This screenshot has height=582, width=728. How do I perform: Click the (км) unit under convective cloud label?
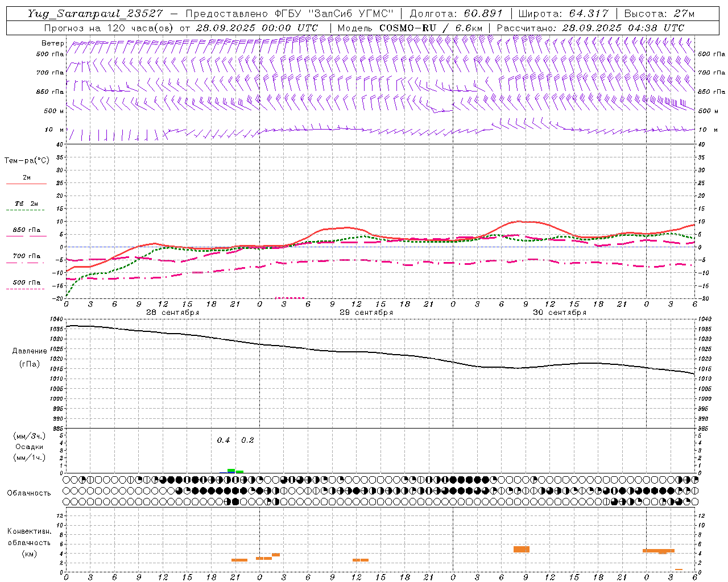point(30,554)
